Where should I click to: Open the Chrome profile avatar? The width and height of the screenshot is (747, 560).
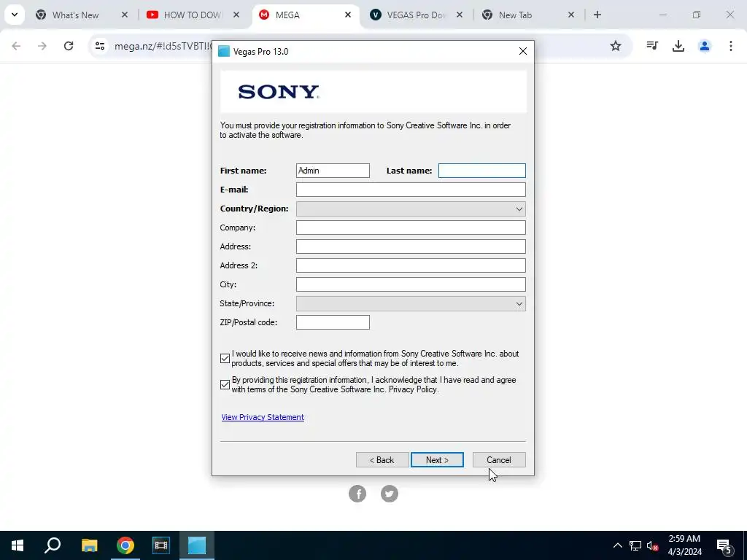(704, 46)
